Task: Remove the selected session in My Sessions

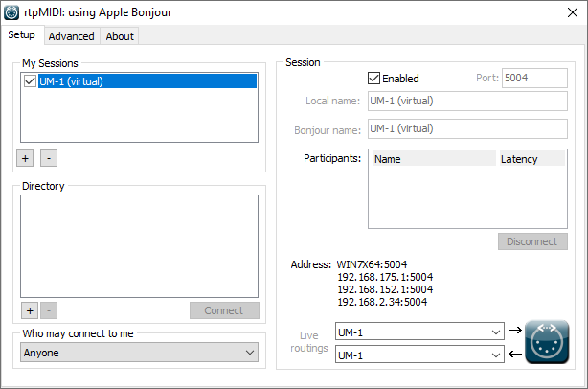Action: pos(49,158)
